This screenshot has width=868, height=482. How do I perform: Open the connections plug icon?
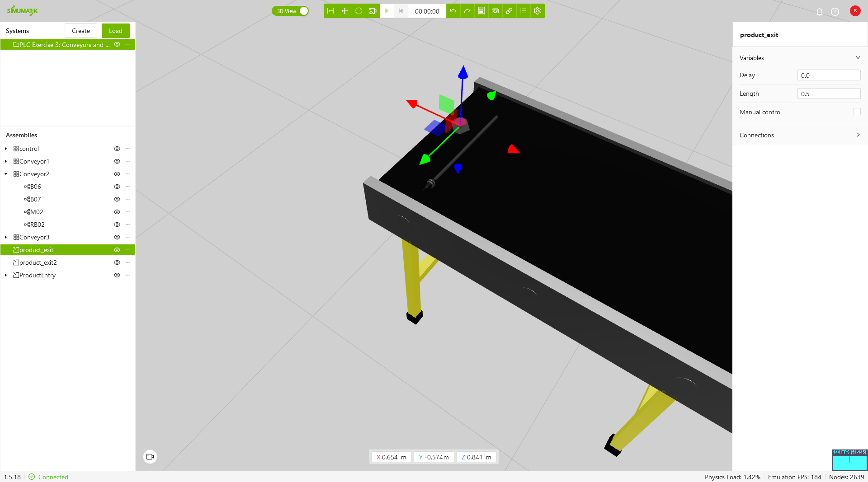tap(509, 11)
